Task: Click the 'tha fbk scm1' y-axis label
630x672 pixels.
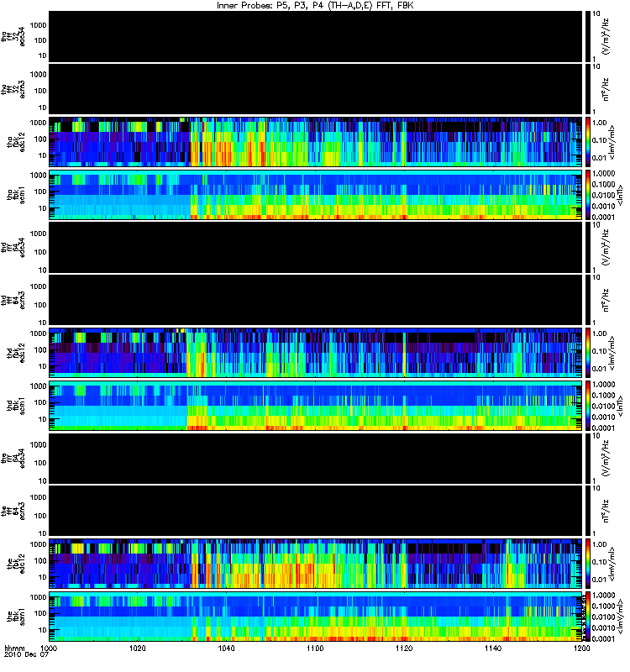Action: (x=16, y=195)
